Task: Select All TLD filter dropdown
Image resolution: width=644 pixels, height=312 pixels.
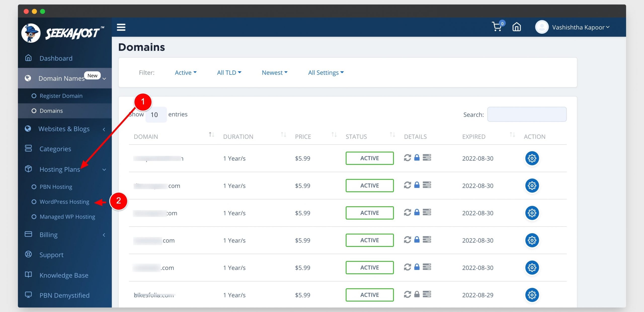Action: click(229, 72)
